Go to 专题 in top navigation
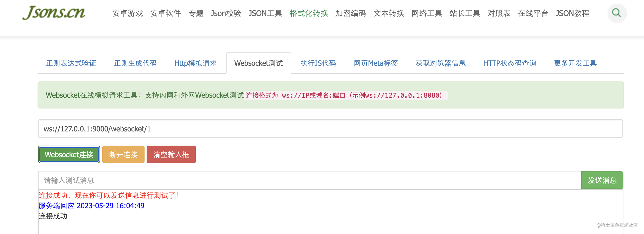This screenshot has width=644, height=234. click(x=196, y=13)
